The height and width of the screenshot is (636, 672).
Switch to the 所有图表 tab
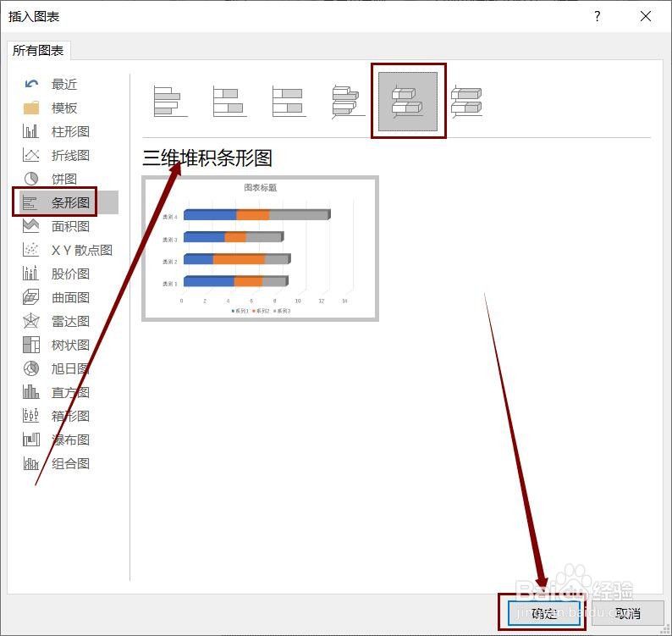[x=38, y=51]
